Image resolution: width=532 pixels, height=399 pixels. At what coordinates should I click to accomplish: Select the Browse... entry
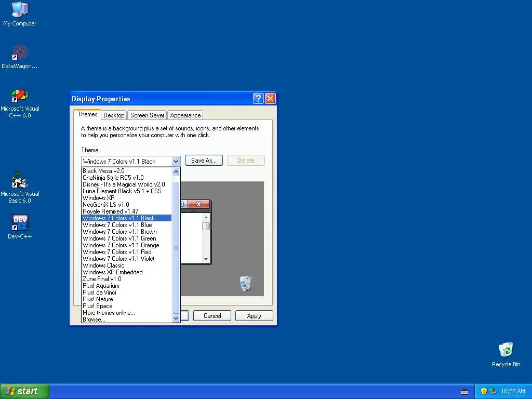(127, 320)
